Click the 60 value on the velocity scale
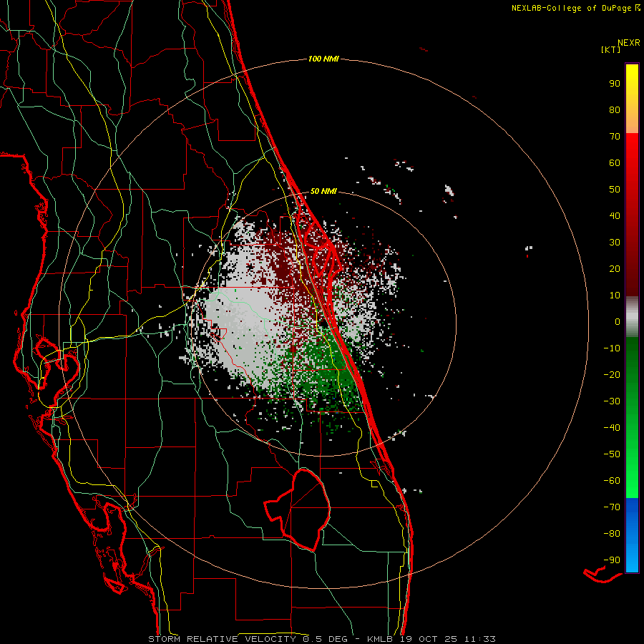The height and width of the screenshot is (644, 644). [615, 163]
